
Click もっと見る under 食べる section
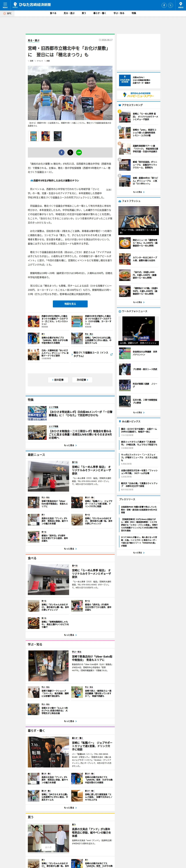pyautogui.click(x=70, y=635)
